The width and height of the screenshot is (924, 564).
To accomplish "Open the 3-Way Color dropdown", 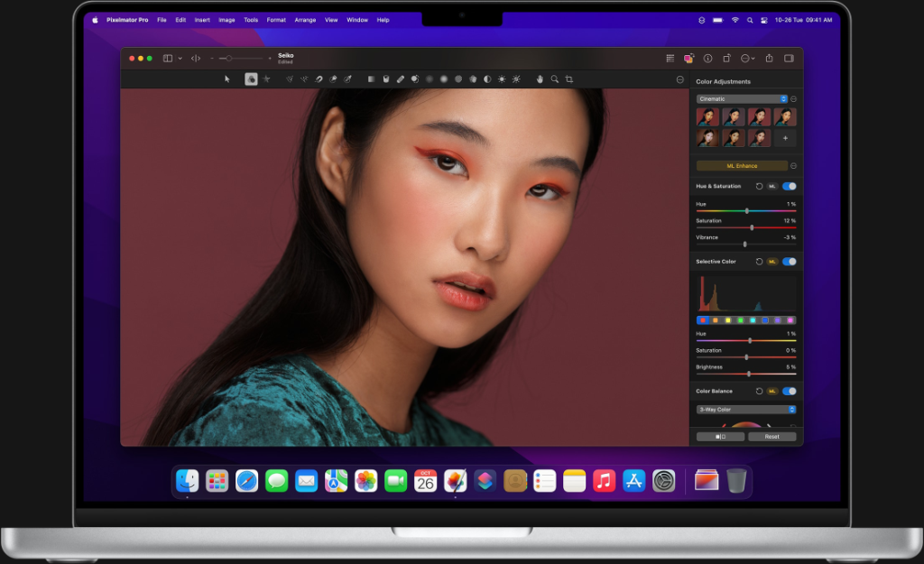I will click(x=745, y=409).
